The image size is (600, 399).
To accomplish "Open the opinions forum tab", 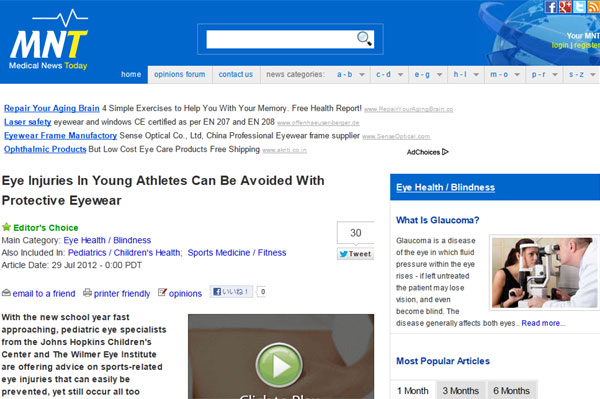I will [180, 75].
